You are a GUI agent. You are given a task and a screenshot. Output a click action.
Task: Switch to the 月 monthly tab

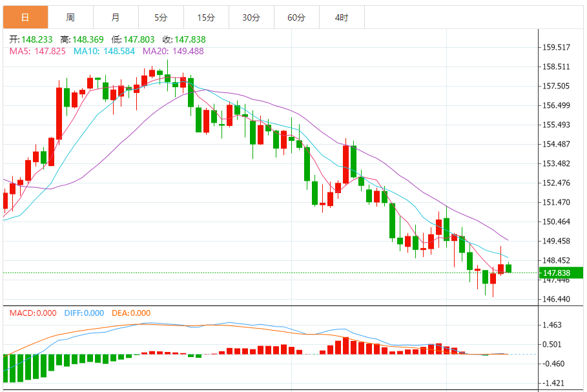click(x=116, y=17)
